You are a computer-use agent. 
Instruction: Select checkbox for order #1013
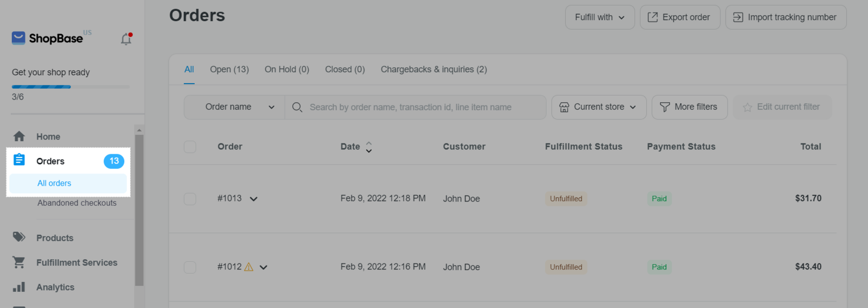tap(190, 199)
